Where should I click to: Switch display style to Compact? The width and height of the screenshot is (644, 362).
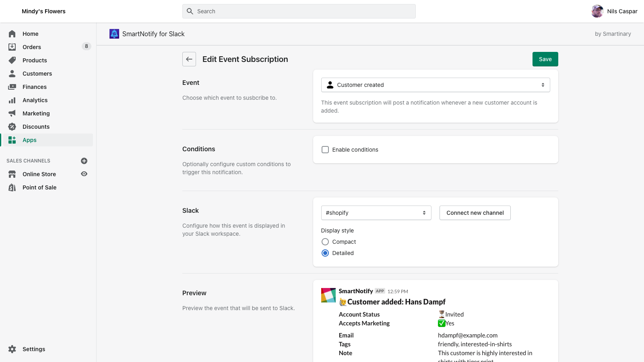pos(325,242)
